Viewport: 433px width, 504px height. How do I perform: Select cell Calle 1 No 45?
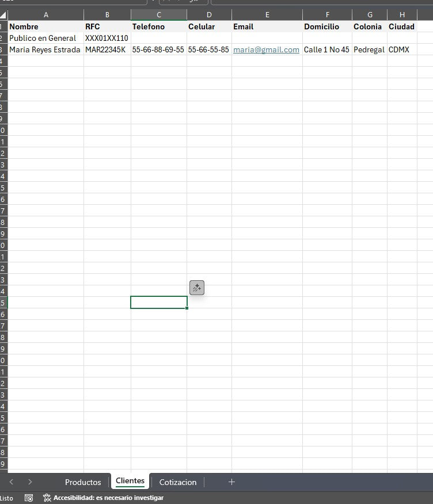pyautogui.click(x=328, y=50)
